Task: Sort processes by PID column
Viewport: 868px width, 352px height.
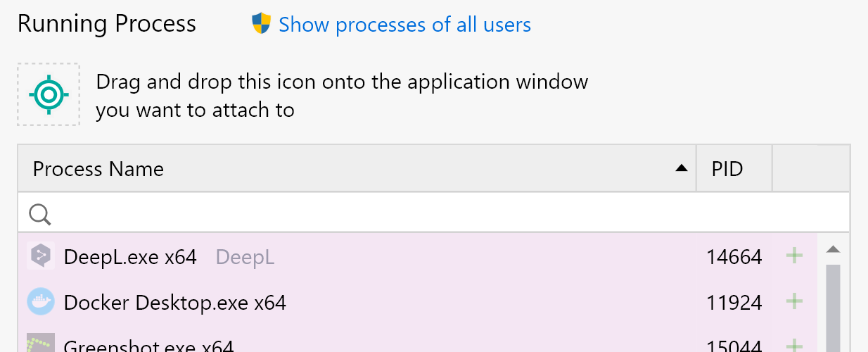Action: 727,169
